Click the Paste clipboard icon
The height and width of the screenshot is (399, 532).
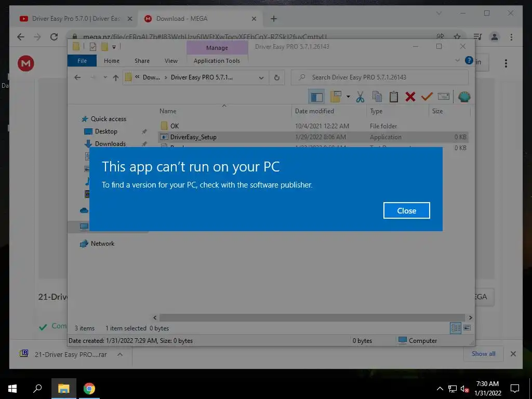[393, 97]
